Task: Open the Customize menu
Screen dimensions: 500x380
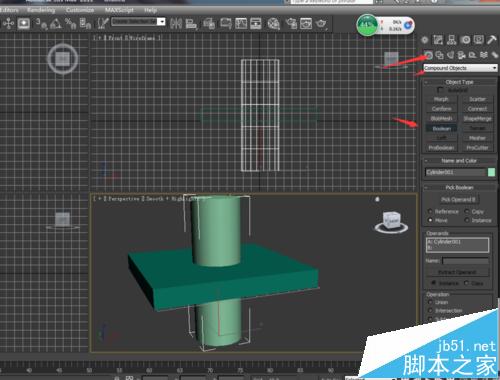Action: click(x=80, y=10)
